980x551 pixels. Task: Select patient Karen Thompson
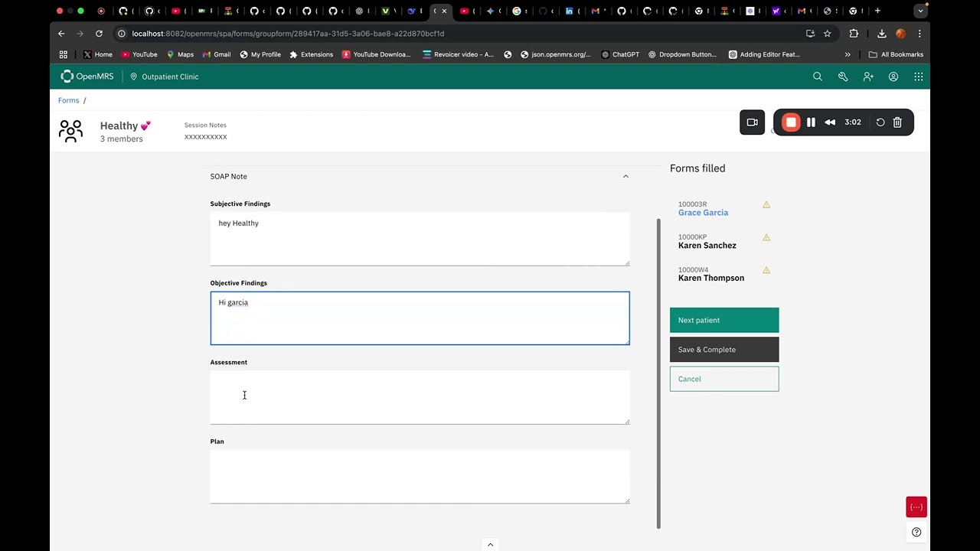[x=710, y=278]
